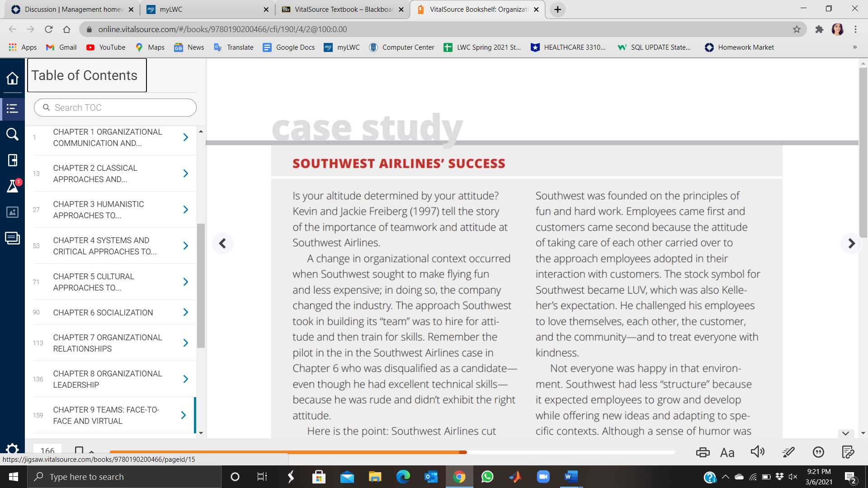Click the Windows taskbar search box
The image size is (868, 488).
coord(124,477)
